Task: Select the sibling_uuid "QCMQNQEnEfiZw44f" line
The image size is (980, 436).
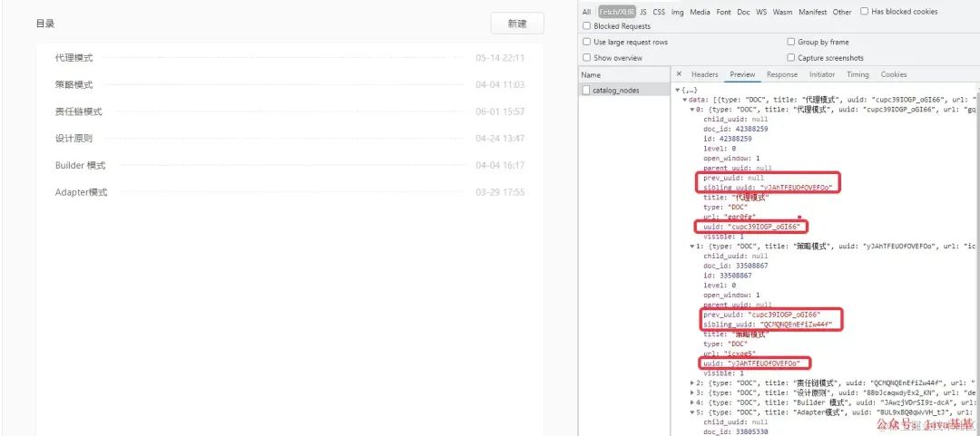Action: (769, 325)
